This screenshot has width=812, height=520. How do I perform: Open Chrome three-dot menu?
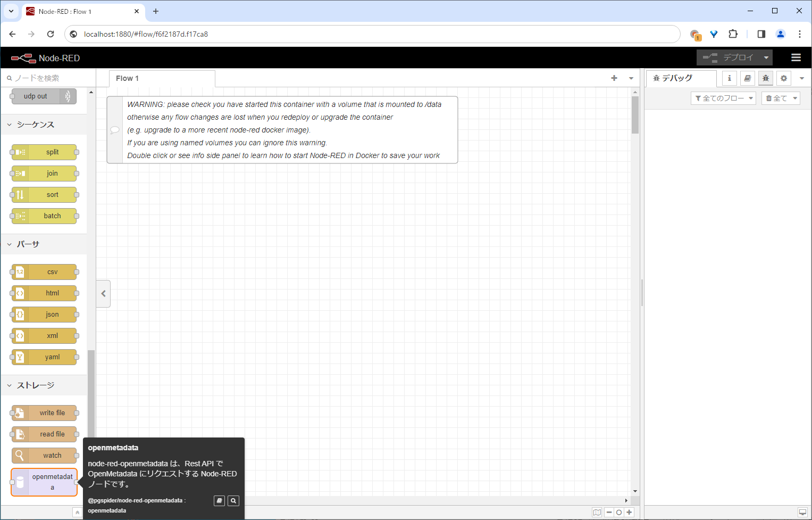pyautogui.click(x=800, y=34)
